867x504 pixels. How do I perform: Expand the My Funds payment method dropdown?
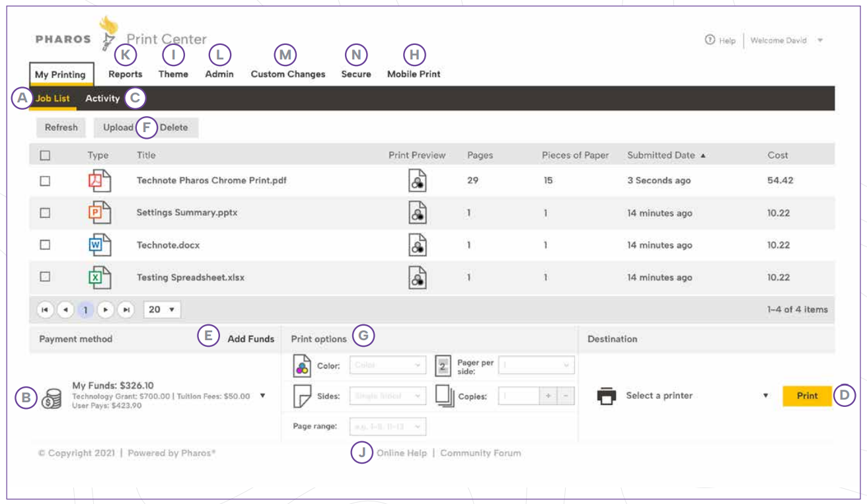click(x=262, y=396)
